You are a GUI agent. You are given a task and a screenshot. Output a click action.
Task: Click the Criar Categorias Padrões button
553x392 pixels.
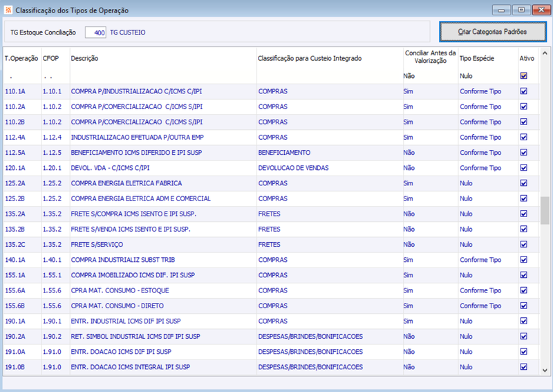[x=493, y=32]
